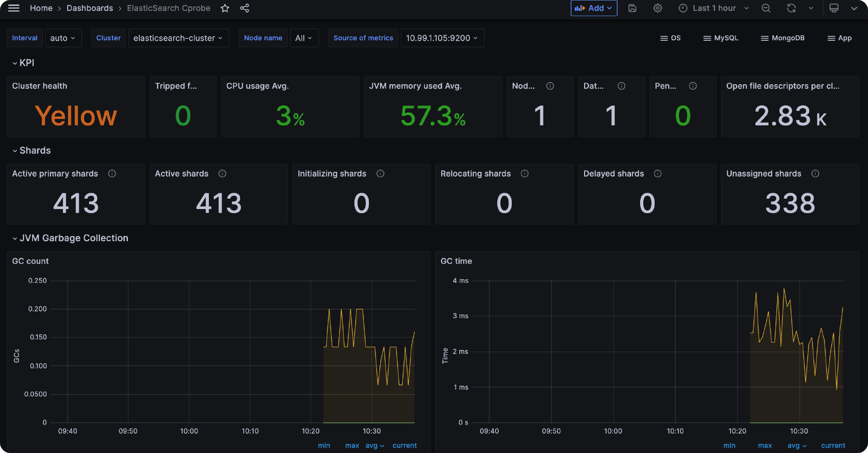
Task: Go to Home breadcrumb
Action: [41, 8]
